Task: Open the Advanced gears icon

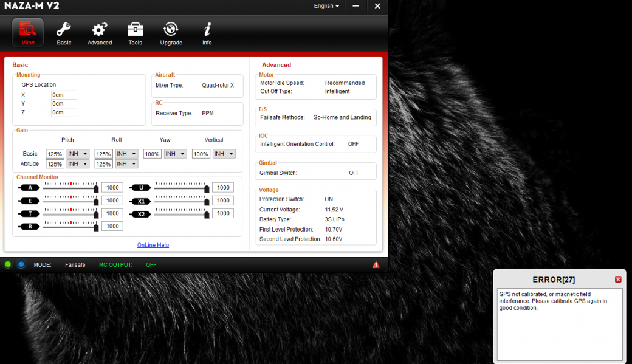Action: (100, 33)
